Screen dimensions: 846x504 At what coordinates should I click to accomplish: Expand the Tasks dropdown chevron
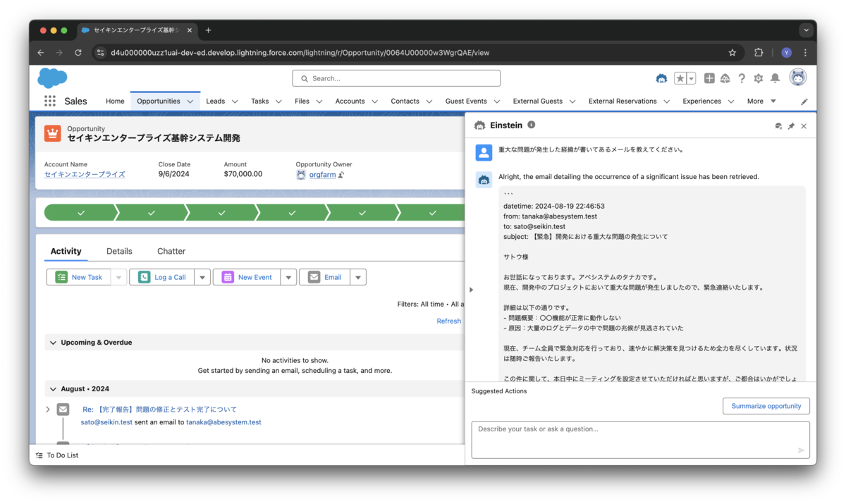coord(278,102)
